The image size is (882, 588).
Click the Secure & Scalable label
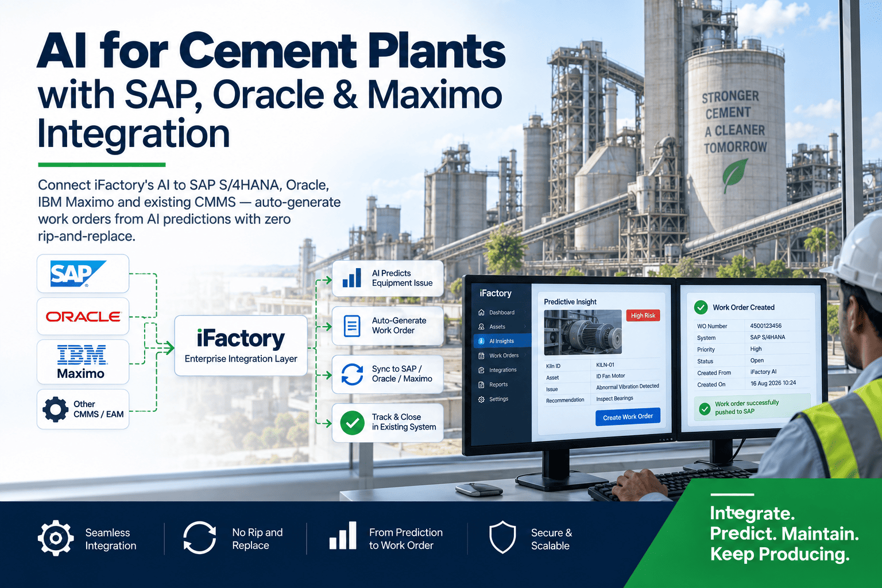point(551,539)
